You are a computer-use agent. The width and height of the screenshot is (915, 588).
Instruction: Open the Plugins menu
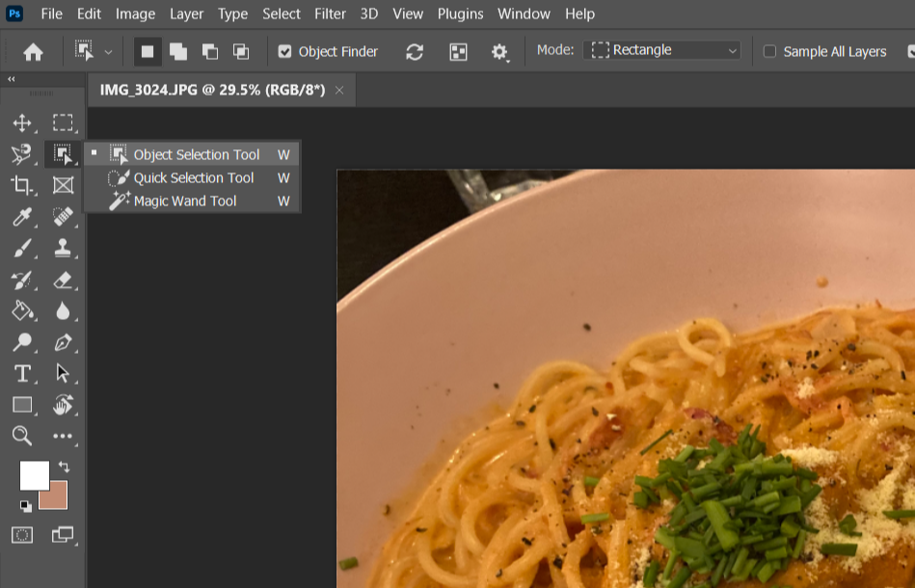pyautogui.click(x=461, y=14)
